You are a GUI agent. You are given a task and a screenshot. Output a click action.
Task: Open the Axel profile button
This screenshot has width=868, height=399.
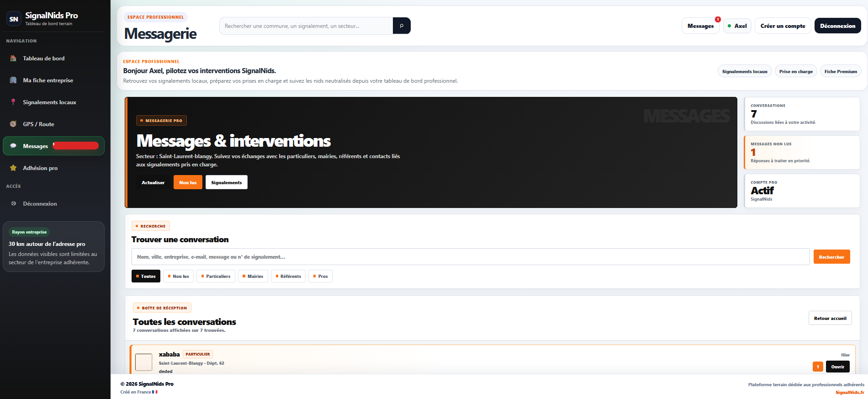[x=737, y=26]
